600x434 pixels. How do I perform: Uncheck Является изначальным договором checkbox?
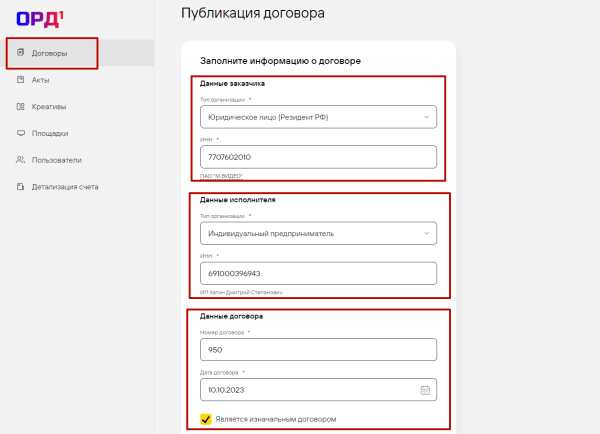click(205, 419)
